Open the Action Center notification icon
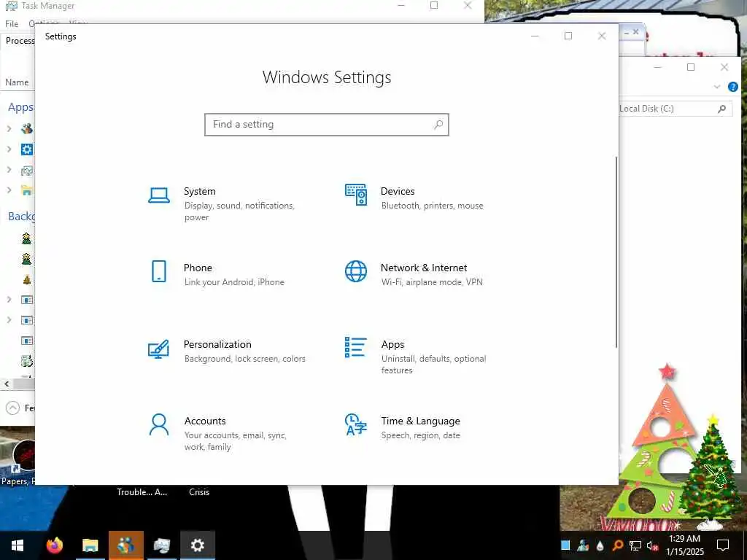The height and width of the screenshot is (560, 747). (x=723, y=545)
